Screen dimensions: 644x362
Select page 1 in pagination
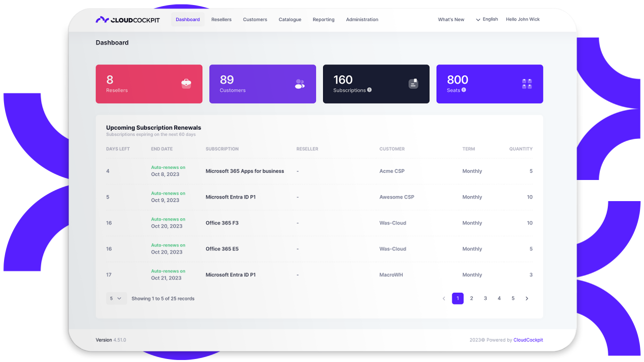click(x=457, y=299)
